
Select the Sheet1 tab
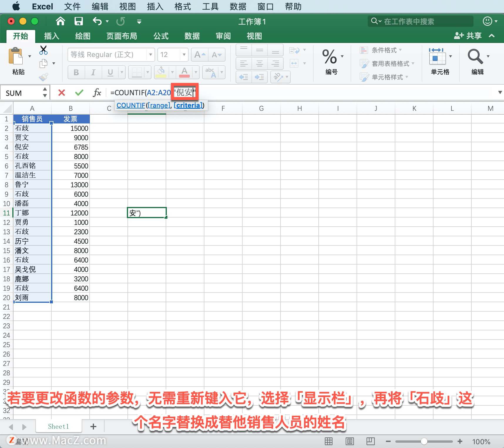click(58, 427)
